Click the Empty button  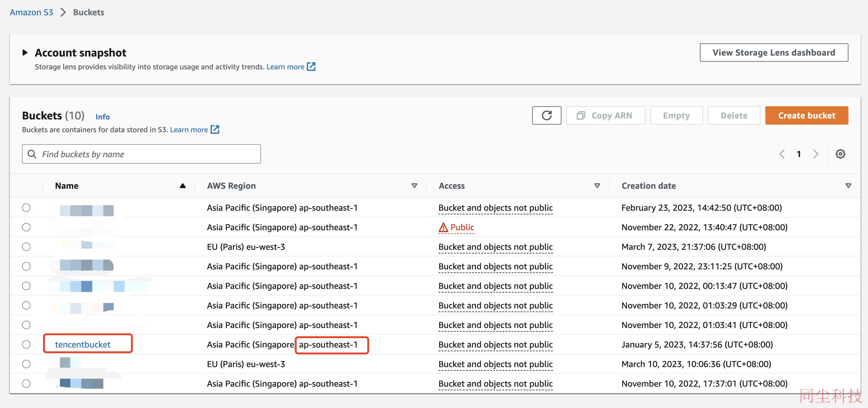pyautogui.click(x=677, y=115)
